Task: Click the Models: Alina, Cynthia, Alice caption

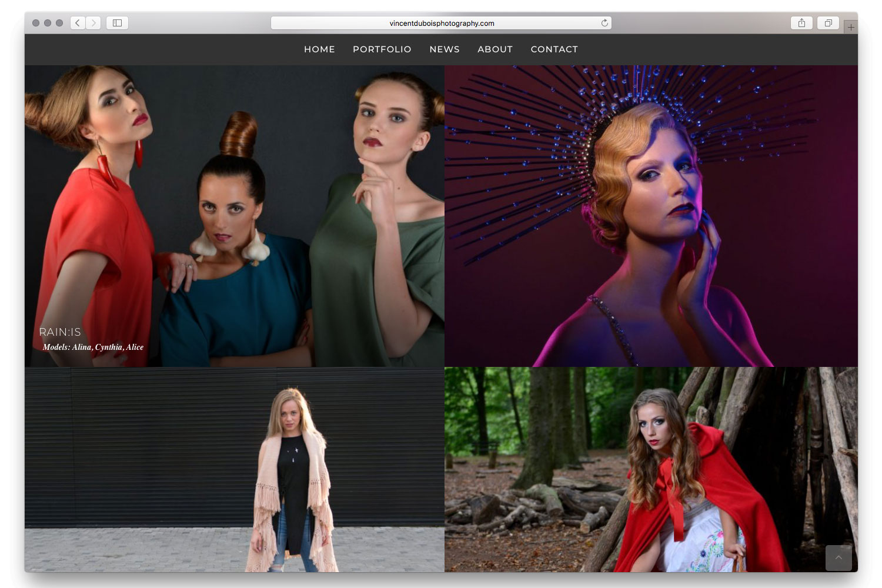Action: pos(93,347)
